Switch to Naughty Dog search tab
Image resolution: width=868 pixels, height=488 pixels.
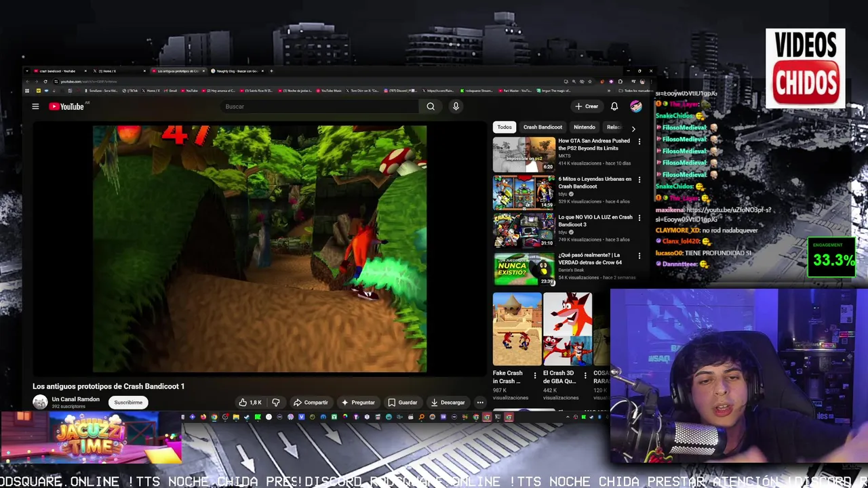[x=237, y=71]
